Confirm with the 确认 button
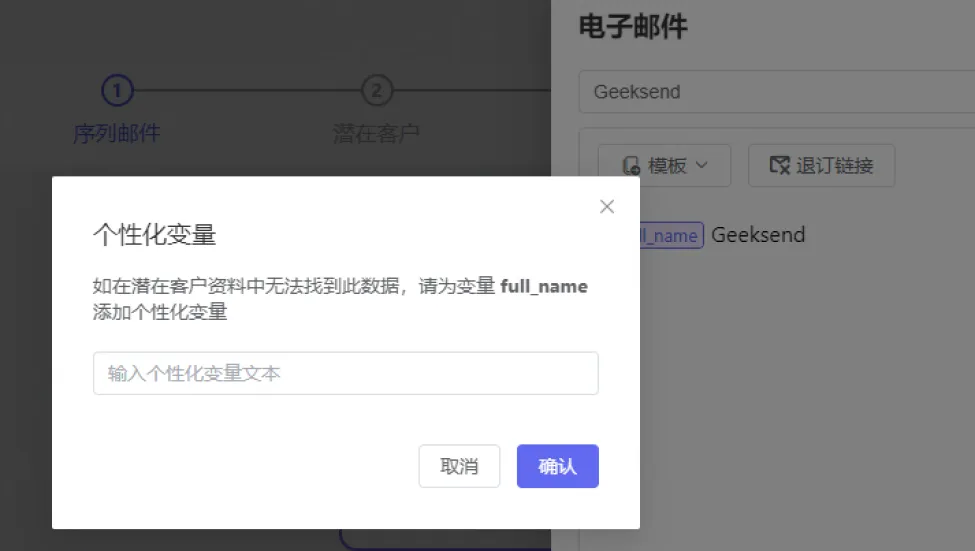The width and height of the screenshot is (975, 551). click(558, 466)
